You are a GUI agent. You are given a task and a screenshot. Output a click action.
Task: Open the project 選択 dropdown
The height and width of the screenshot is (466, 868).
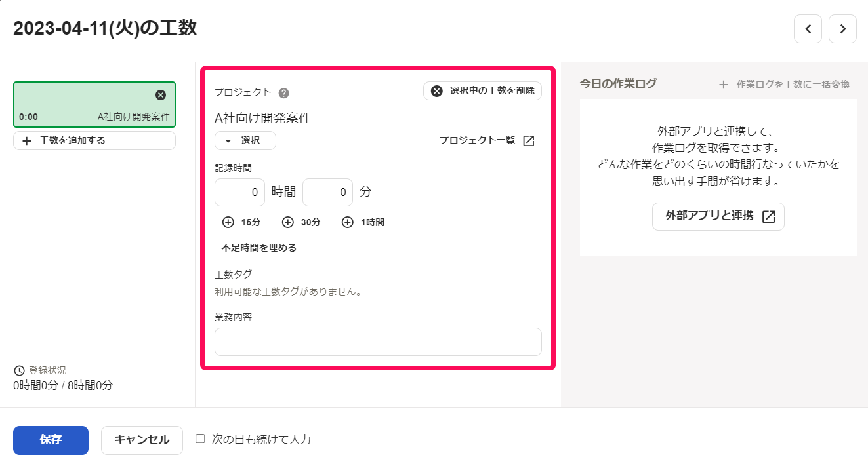(x=245, y=141)
